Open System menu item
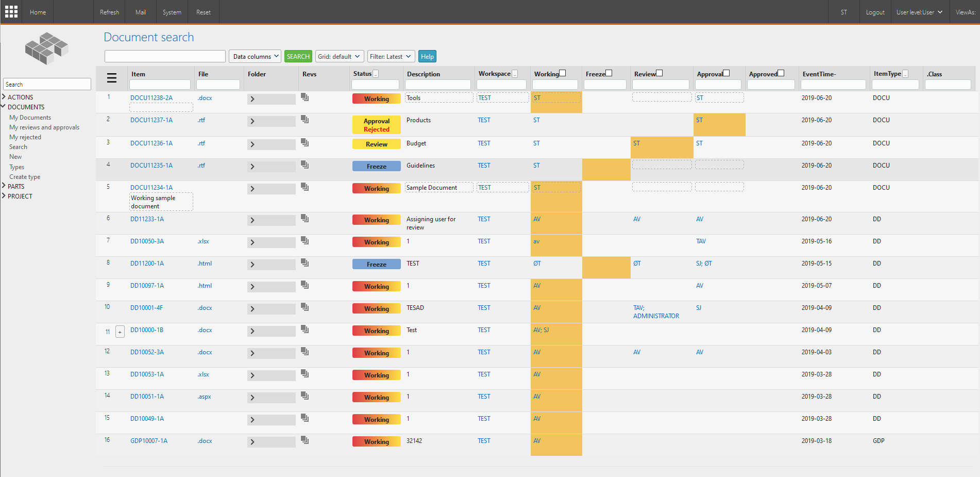 click(172, 12)
